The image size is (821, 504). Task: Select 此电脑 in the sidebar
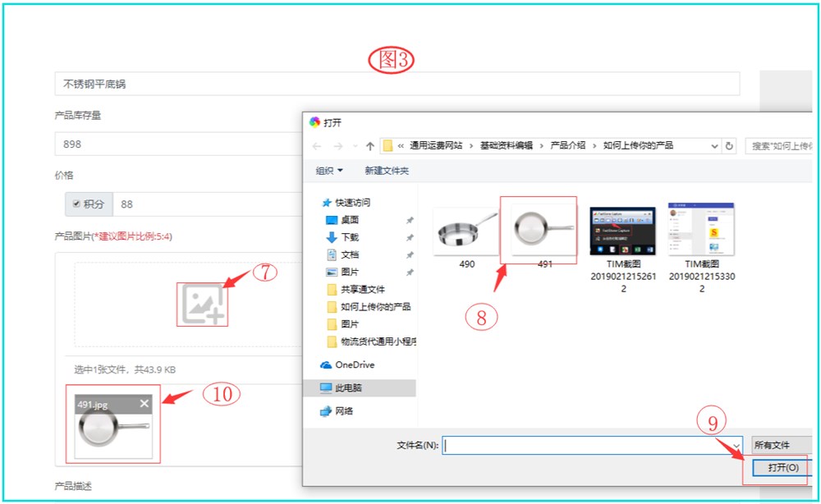click(348, 387)
